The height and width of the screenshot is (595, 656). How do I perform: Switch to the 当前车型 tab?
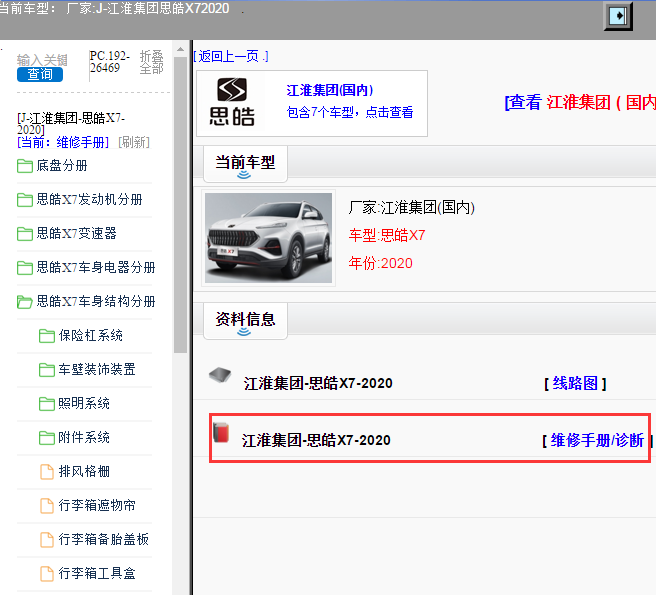245,163
